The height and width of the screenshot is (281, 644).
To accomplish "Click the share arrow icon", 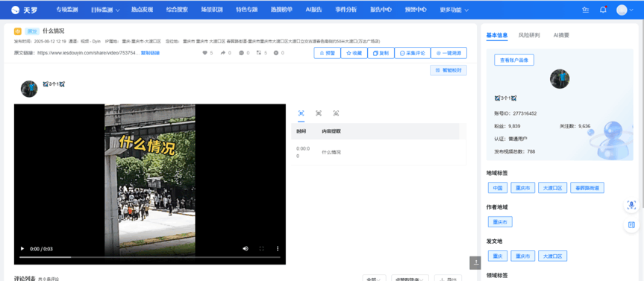I will (x=223, y=53).
